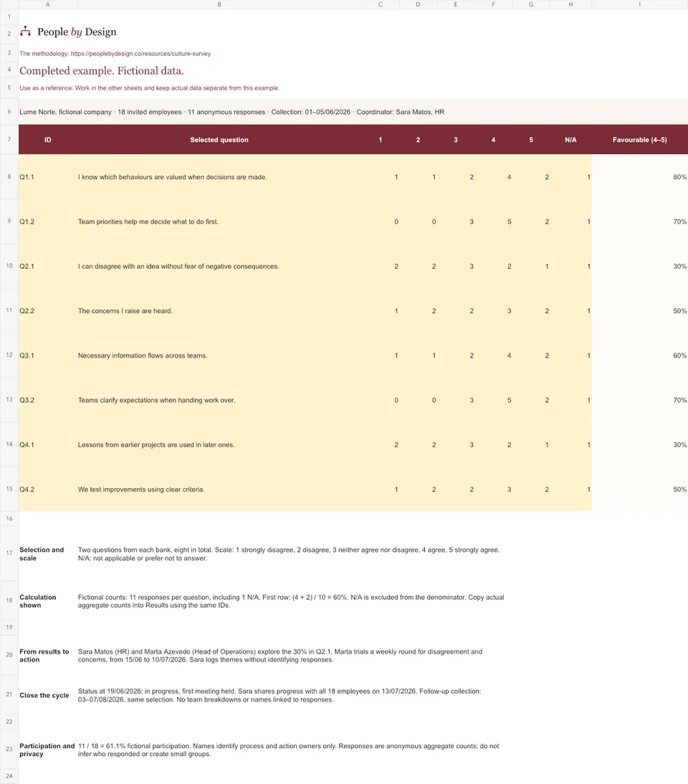This screenshot has width=688, height=784.
Task: Click the 'Close the cycle' label
Action: coord(44,696)
